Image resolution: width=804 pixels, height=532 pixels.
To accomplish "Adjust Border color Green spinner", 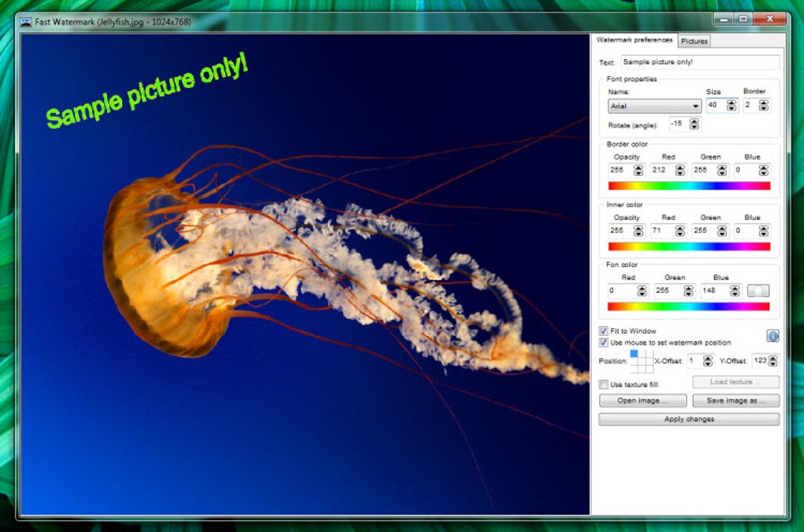I will pos(722,171).
